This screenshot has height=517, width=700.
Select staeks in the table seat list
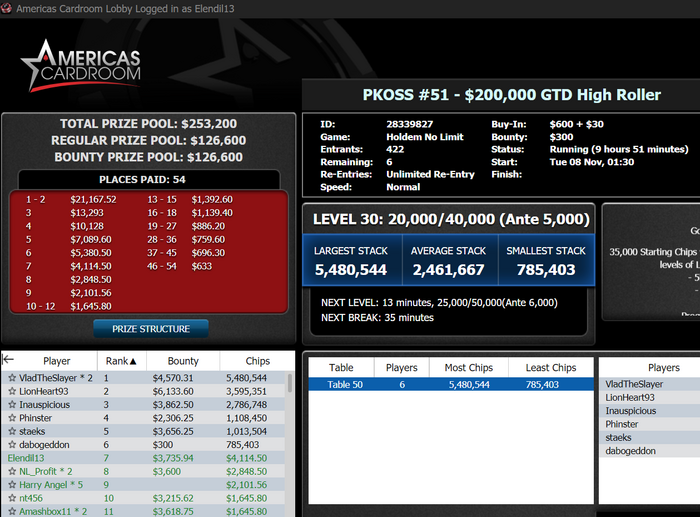coord(618,438)
